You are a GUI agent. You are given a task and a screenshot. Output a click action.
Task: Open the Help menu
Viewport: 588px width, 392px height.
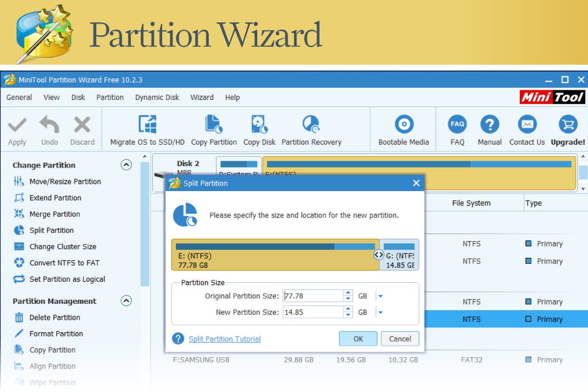pos(232,97)
